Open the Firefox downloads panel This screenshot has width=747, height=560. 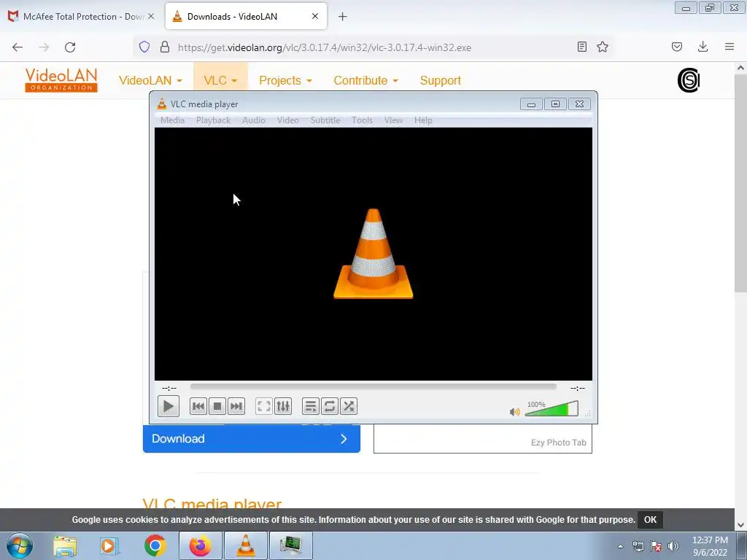[x=703, y=47]
